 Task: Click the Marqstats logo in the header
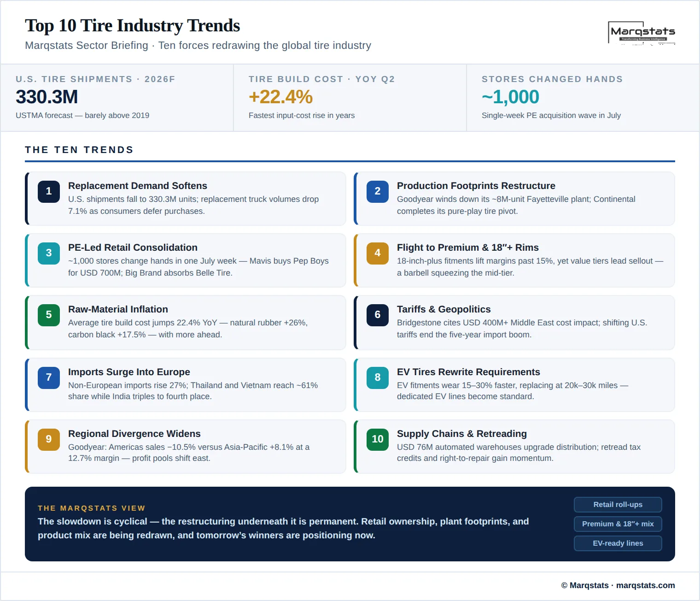pos(642,33)
